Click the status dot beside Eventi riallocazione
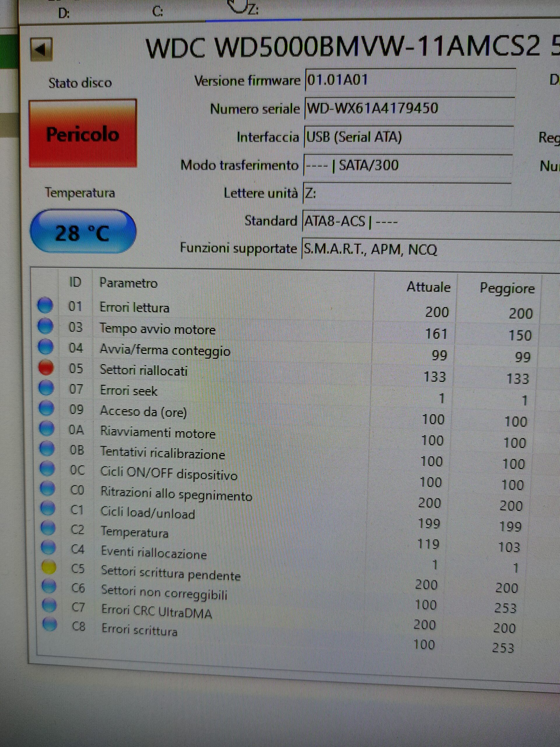Image resolution: width=560 pixels, height=747 pixels. tap(48, 547)
